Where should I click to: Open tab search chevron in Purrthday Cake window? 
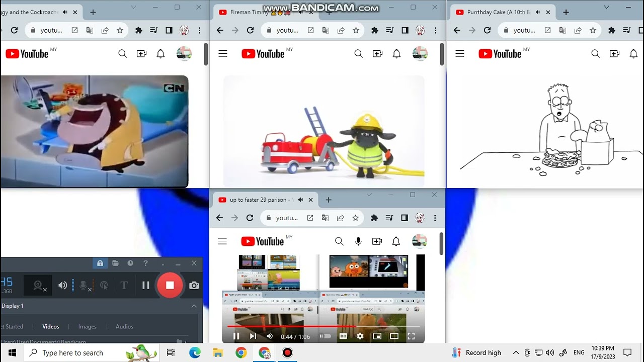[x=607, y=7]
